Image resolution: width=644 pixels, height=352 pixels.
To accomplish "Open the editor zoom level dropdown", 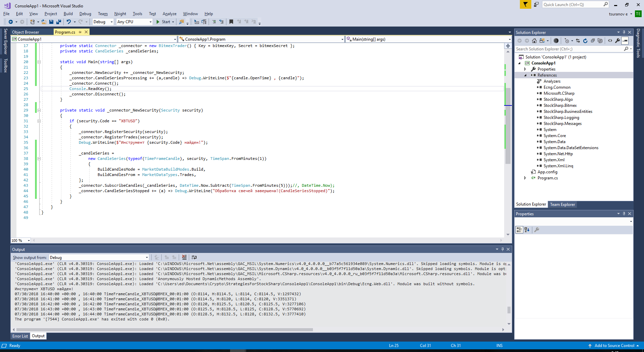I will point(21,240).
